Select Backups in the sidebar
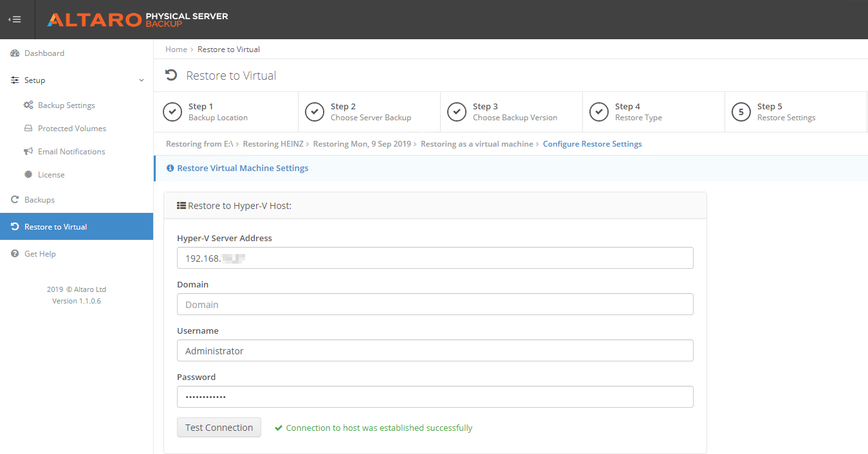This screenshot has width=868, height=454. pyautogui.click(x=39, y=200)
